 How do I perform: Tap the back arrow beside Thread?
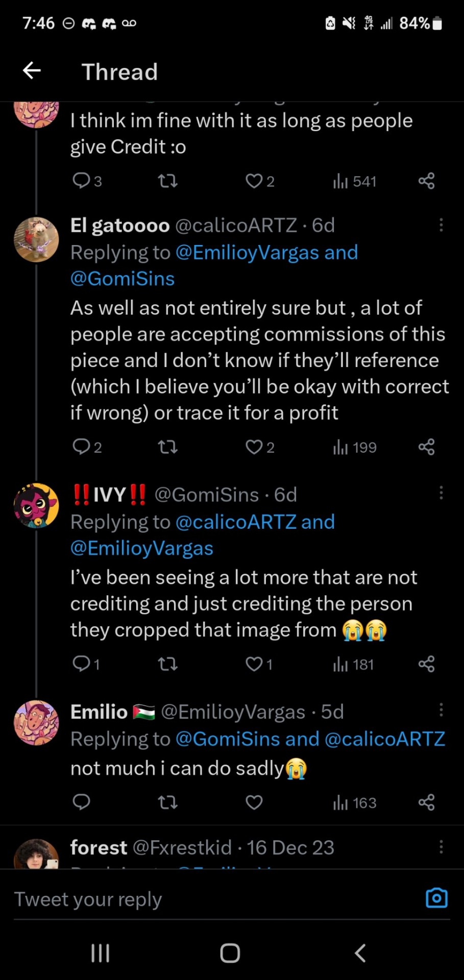pos(32,70)
